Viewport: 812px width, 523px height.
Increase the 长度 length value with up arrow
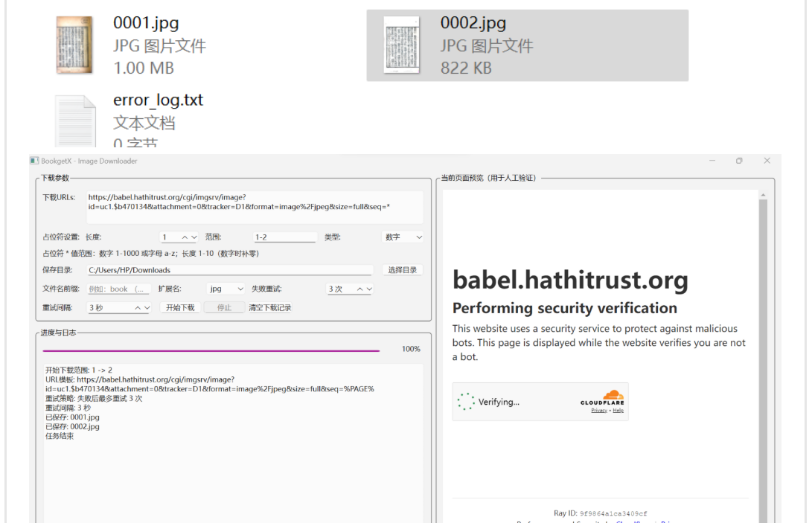point(185,237)
